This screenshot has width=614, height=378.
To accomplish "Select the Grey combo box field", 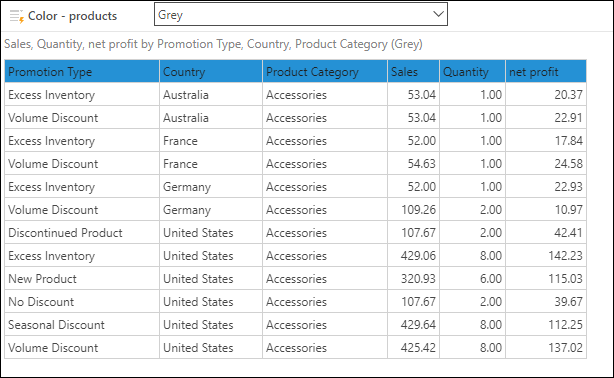I will pyautogui.click(x=301, y=14).
